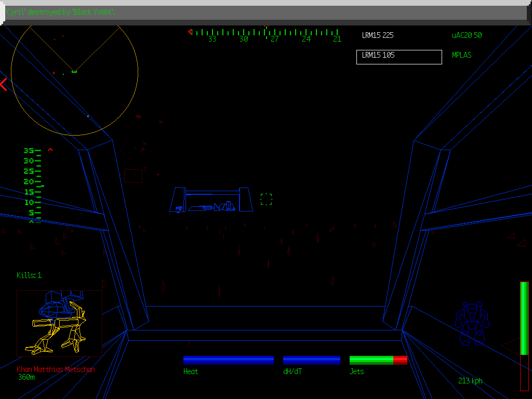Click the Kills: 1 counter text
532x399 pixels.
[x=29, y=275]
